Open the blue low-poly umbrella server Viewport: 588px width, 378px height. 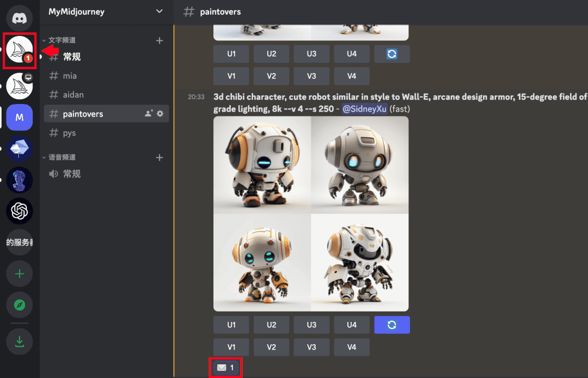[x=20, y=149]
